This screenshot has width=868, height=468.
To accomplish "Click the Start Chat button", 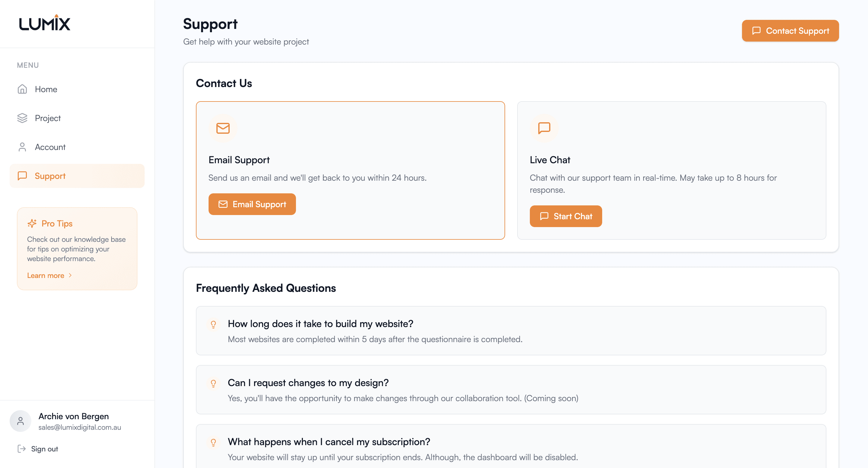I will [x=566, y=216].
